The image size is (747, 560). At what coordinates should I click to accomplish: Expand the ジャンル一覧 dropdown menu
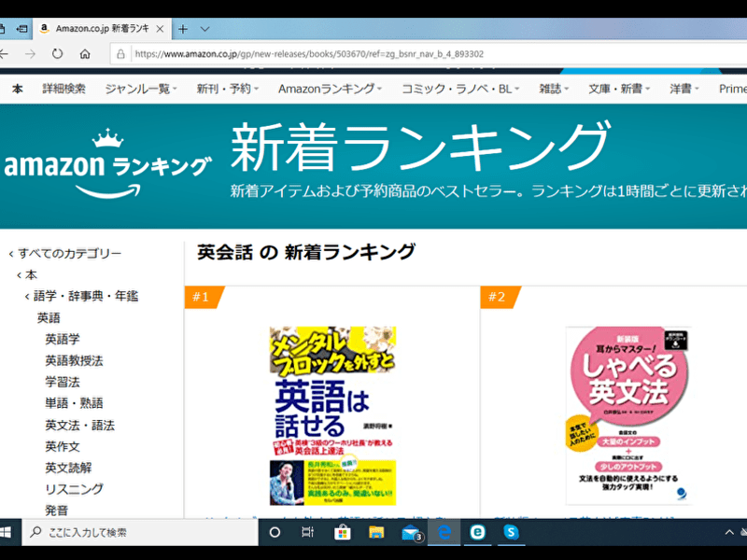141,89
